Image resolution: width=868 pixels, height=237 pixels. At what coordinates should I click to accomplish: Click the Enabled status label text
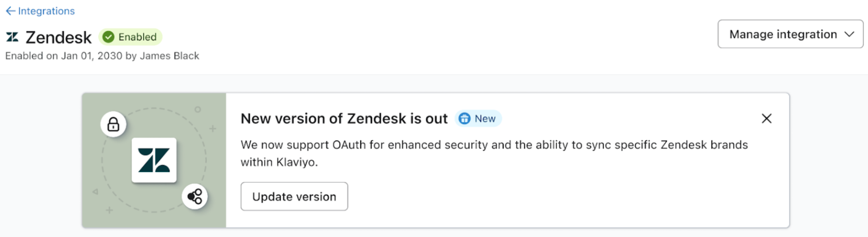137,37
